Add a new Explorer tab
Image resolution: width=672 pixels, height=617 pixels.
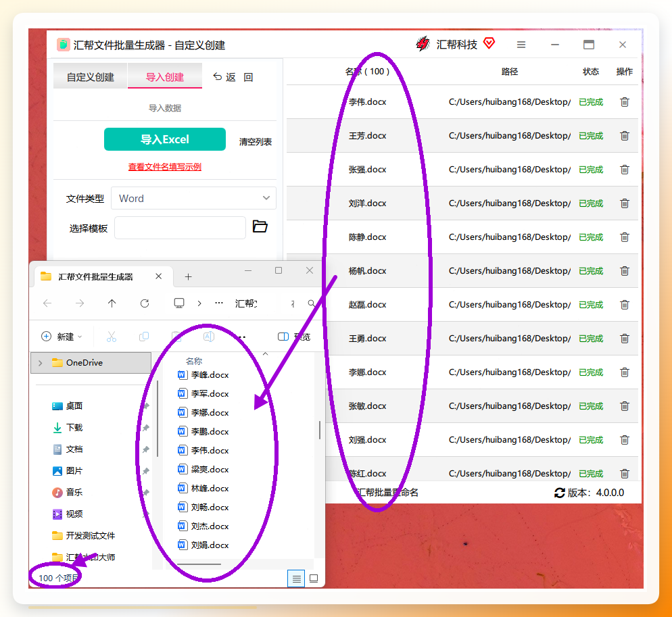pos(188,277)
